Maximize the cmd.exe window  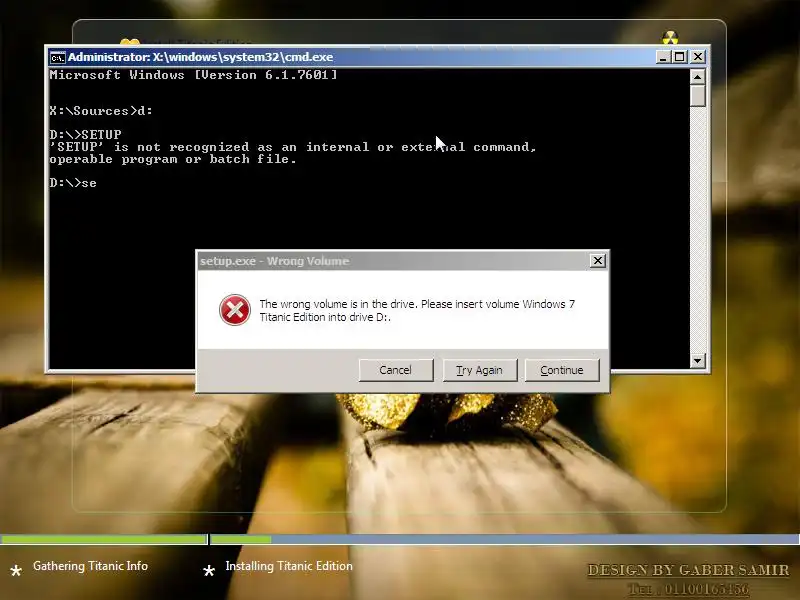coord(680,57)
